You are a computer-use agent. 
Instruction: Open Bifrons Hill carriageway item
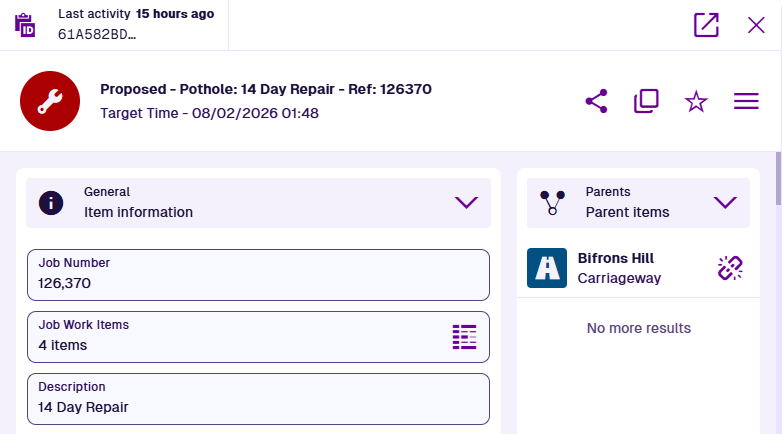(x=622, y=268)
